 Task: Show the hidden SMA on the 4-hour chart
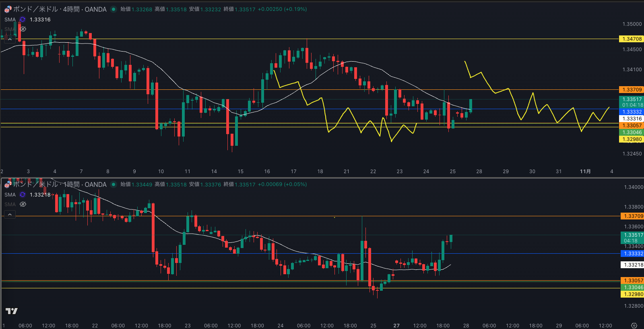coord(23,29)
